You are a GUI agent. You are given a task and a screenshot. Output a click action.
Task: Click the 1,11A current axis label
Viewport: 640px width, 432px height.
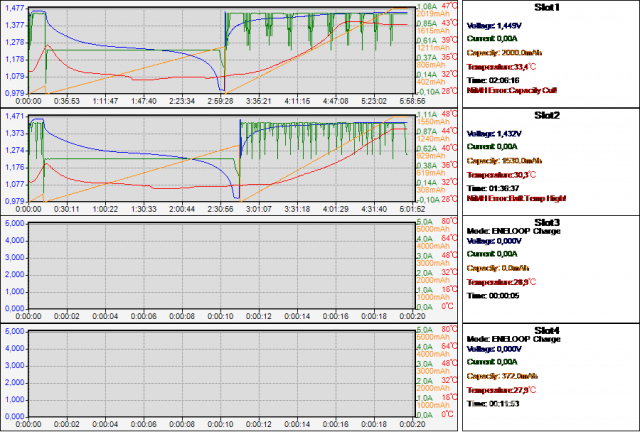pos(427,114)
